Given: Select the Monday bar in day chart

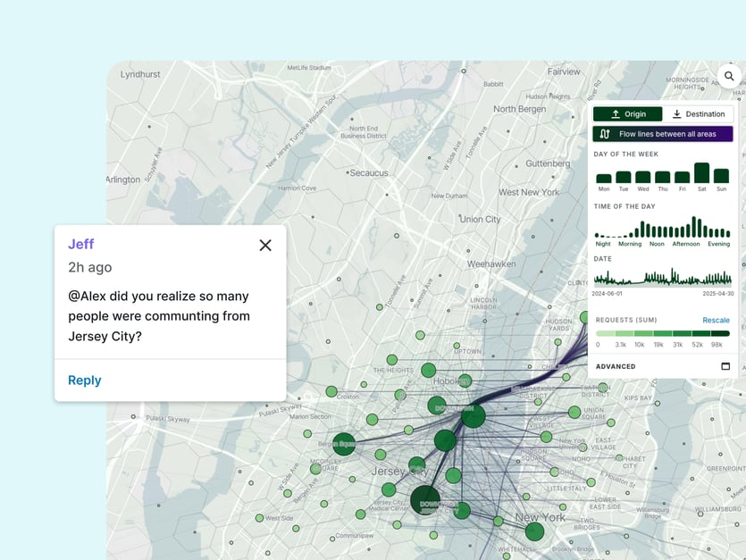Looking at the screenshot, I should pos(604,178).
